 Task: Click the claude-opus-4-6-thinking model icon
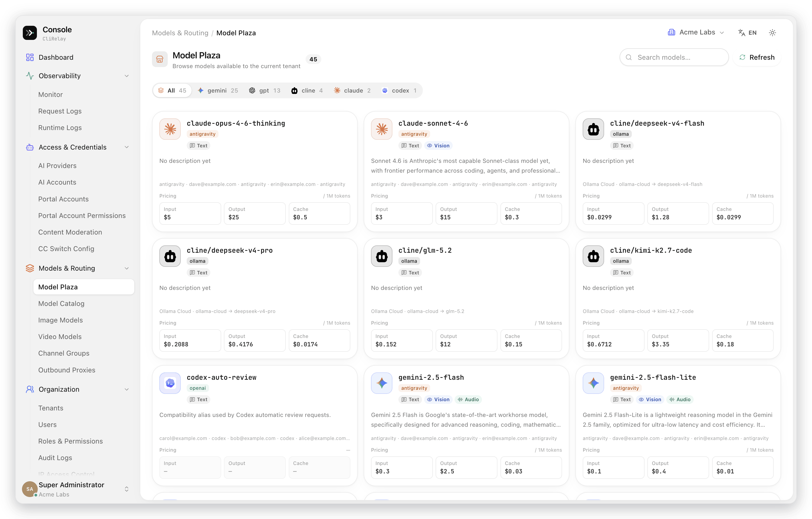coord(170,129)
